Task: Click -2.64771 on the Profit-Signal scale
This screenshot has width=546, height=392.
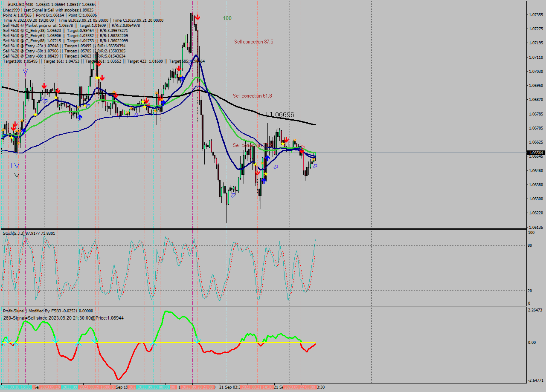Action: pos(535,380)
